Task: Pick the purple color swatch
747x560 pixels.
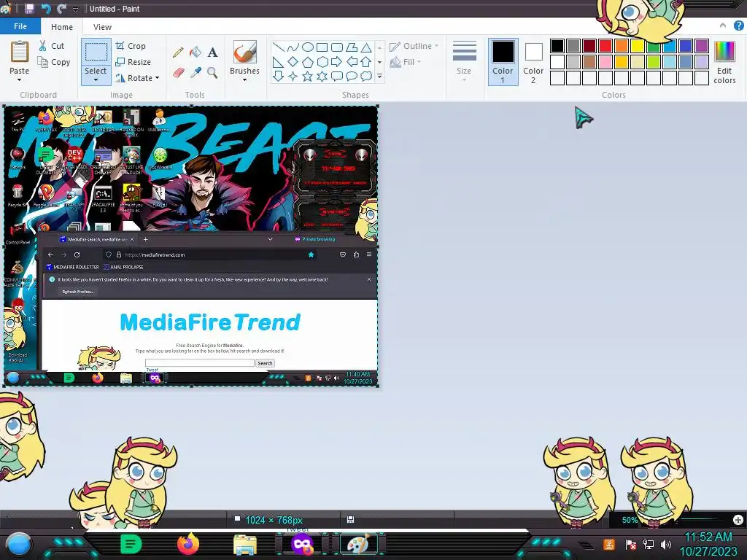Action: 701,46
